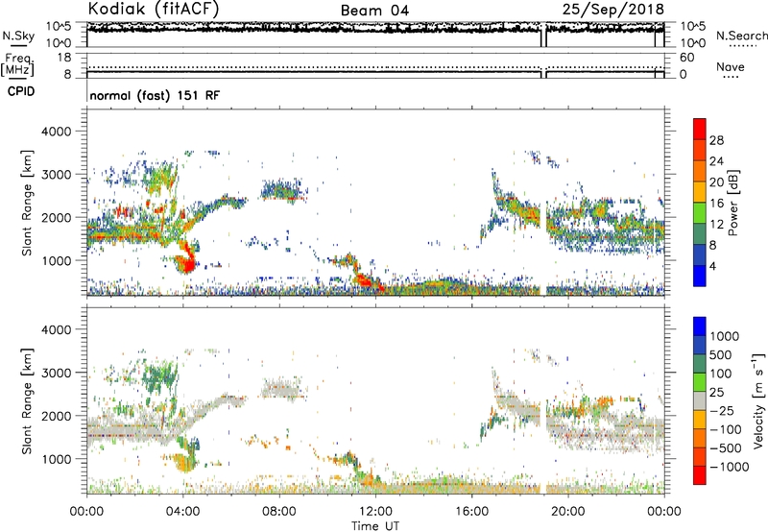This screenshot has width=768, height=532.
Task: Click the 'Time UT' axis label
Action: (x=375, y=526)
